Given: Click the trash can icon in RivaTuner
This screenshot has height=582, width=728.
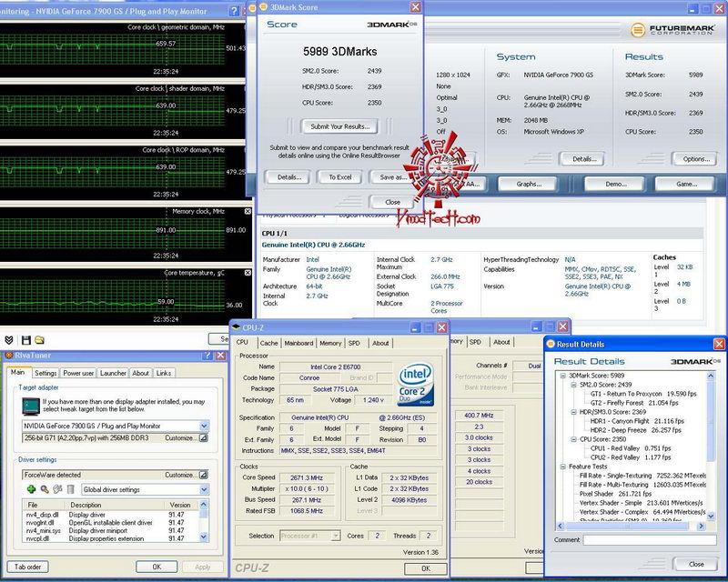Looking at the screenshot, I should (x=71, y=489).
